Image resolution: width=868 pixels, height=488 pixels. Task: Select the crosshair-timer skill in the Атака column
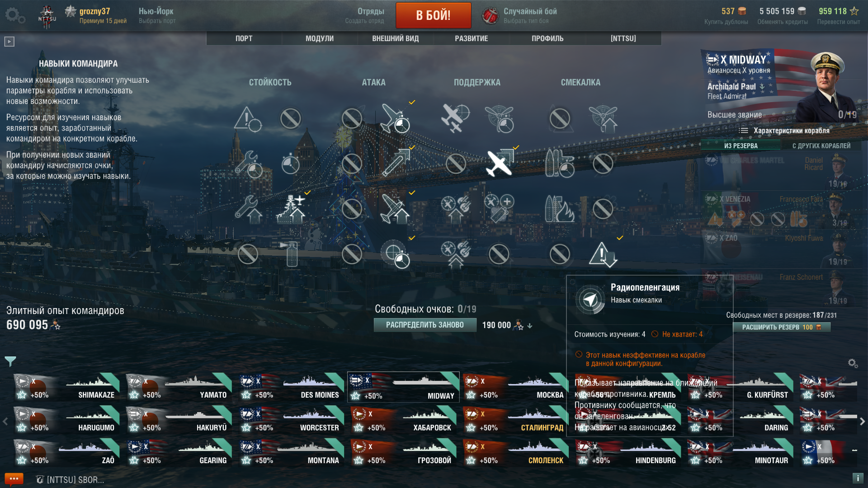tap(395, 254)
